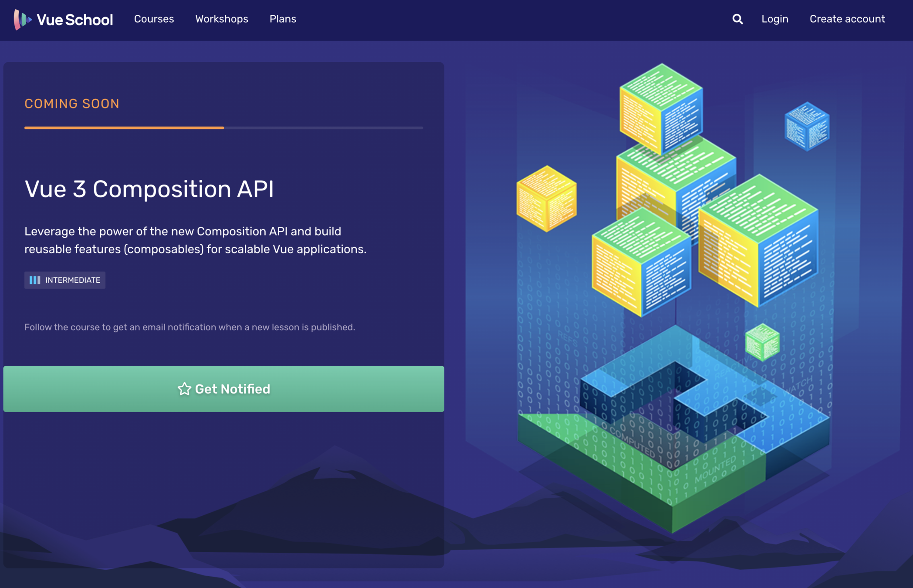
Task: Click Create account link
Action: click(847, 19)
